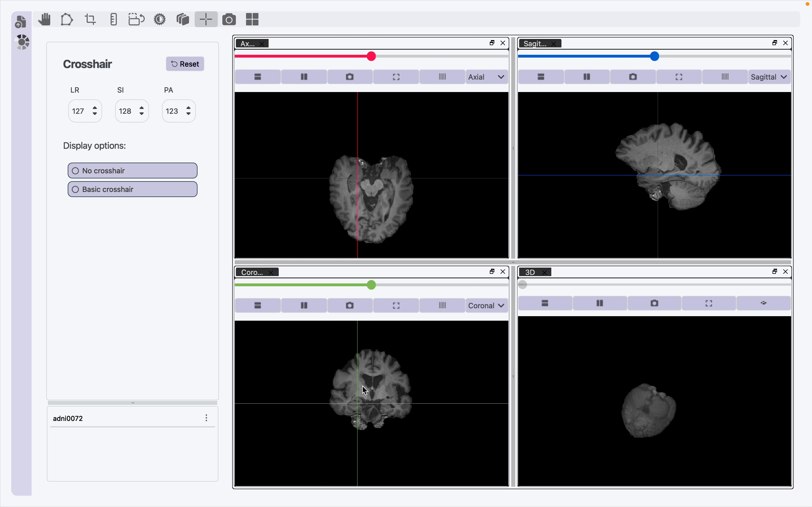The image size is (812, 507).
Task: Take a snapshot of the Axial view
Action: [350, 77]
